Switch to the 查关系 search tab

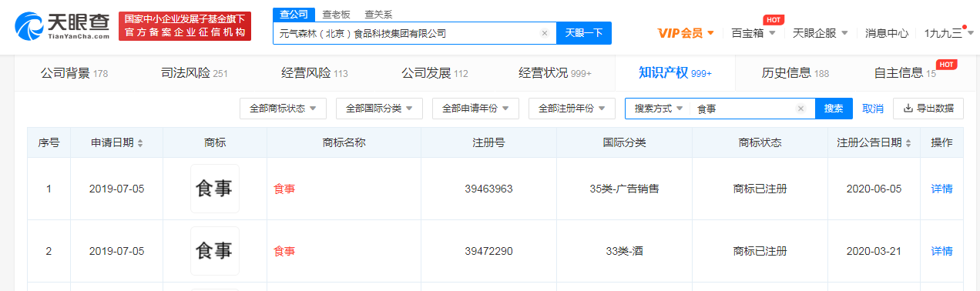coord(378,14)
